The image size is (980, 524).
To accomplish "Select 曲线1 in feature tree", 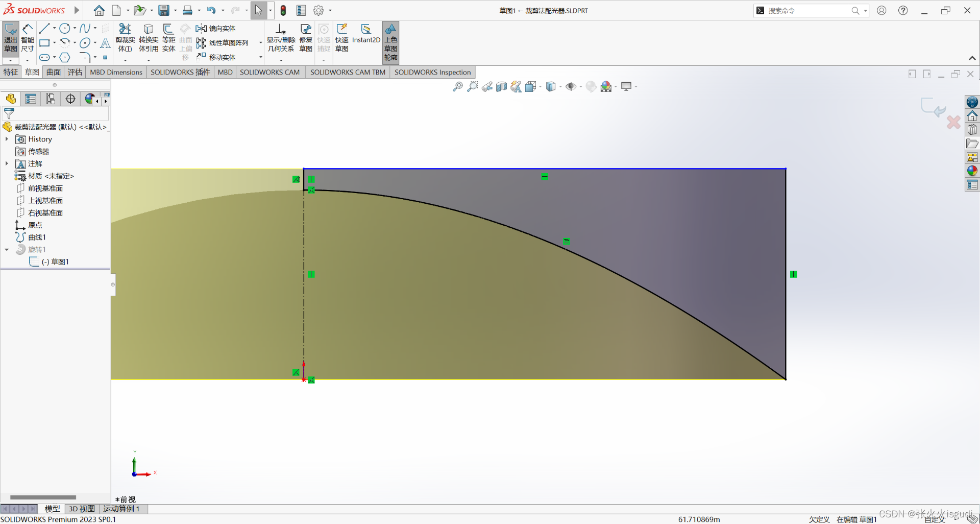I will [37, 237].
